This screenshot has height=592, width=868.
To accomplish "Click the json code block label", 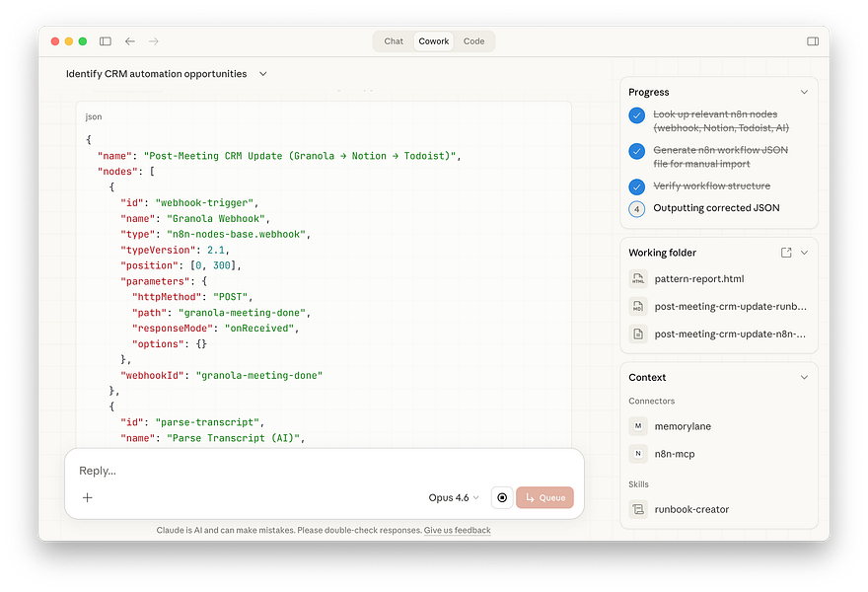I will coord(94,116).
